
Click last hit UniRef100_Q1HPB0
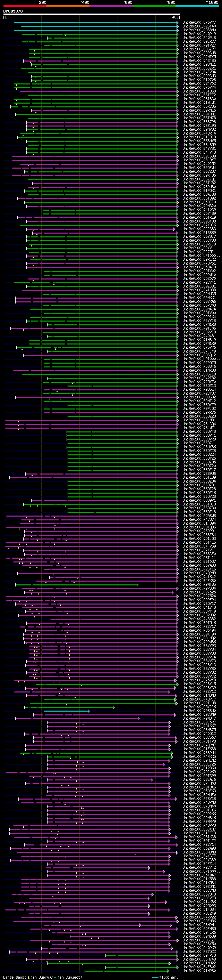199,971
